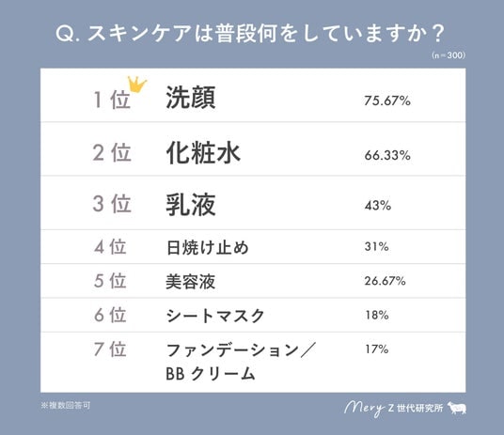Select the 化粧水 second place label
The image size is (504, 435).
(203, 152)
